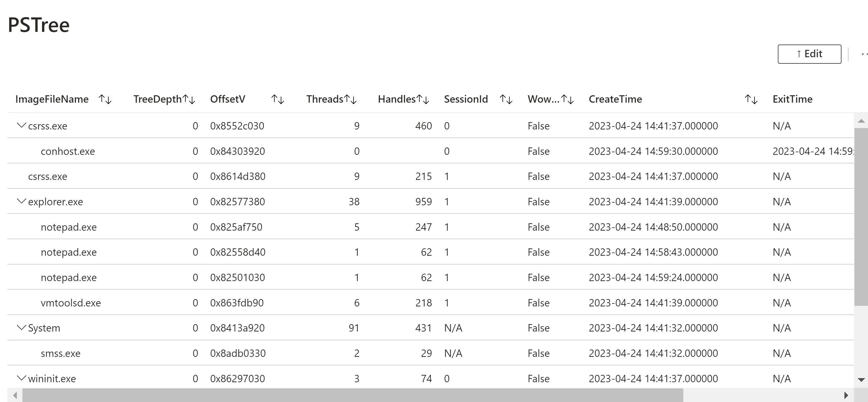The image size is (868, 402).
Task: Collapse the explorer.exe tree node
Action: (21, 201)
